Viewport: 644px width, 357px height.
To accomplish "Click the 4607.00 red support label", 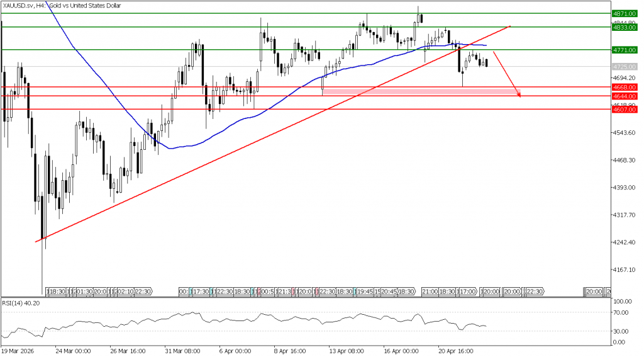I will 625,109.
